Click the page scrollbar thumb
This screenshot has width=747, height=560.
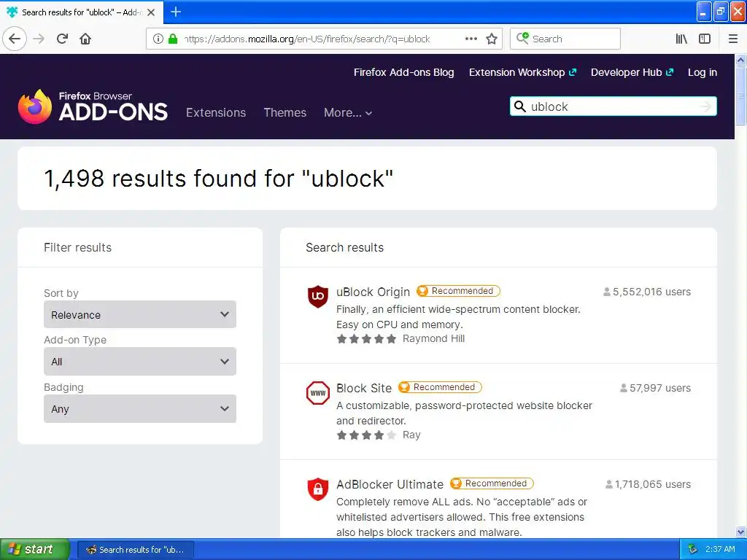tap(740, 96)
